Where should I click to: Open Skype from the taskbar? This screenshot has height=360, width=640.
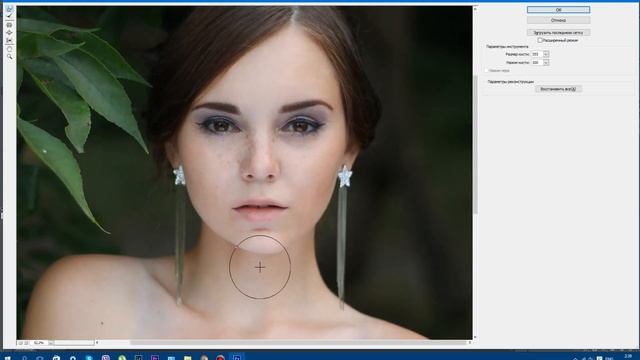click(89, 358)
